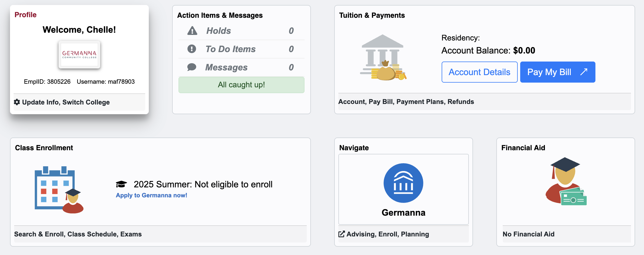Follow the Apply to Germanna now! link

click(152, 195)
